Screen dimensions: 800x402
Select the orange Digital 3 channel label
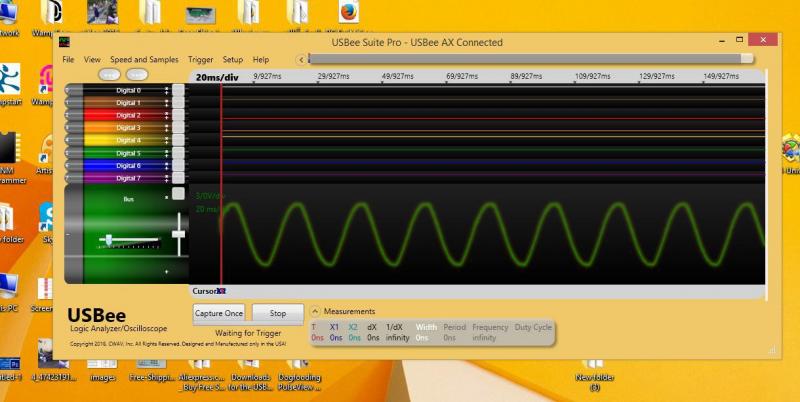coord(128,128)
